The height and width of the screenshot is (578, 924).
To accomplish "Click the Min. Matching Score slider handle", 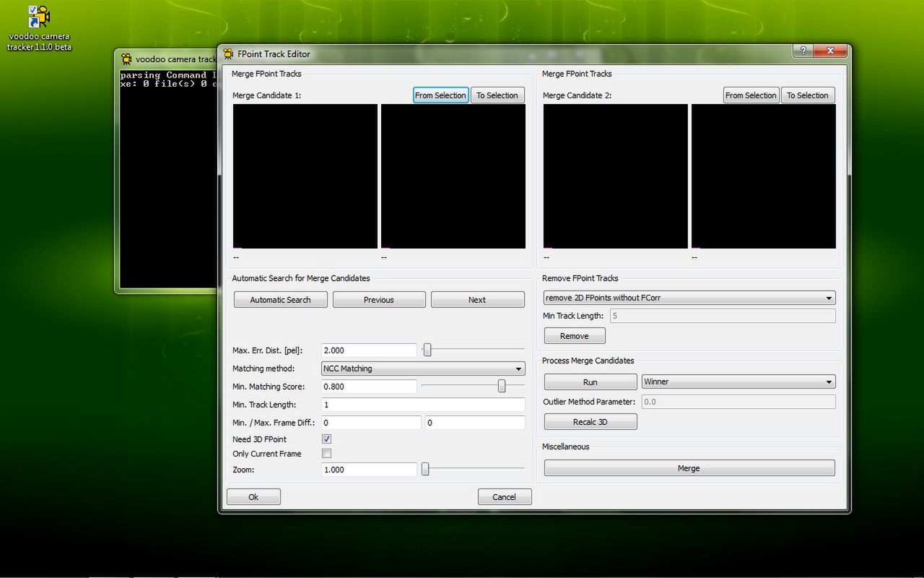I will pos(502,387).
